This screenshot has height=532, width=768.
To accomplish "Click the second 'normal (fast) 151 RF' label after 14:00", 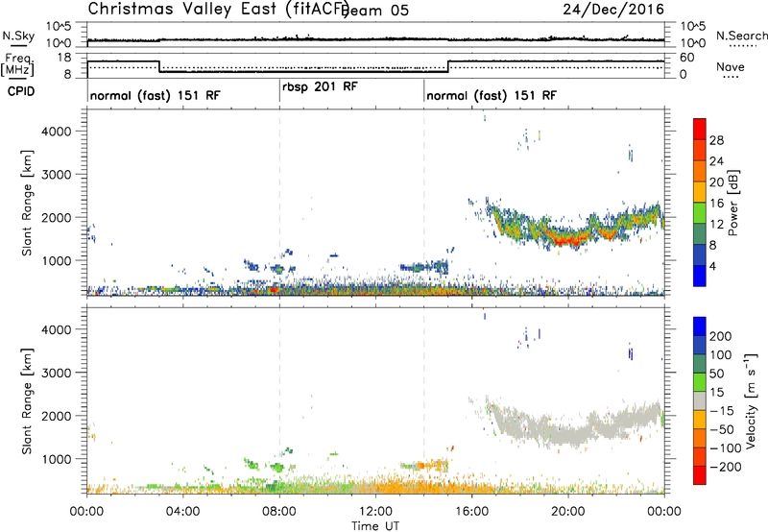I will click(492, 95).
